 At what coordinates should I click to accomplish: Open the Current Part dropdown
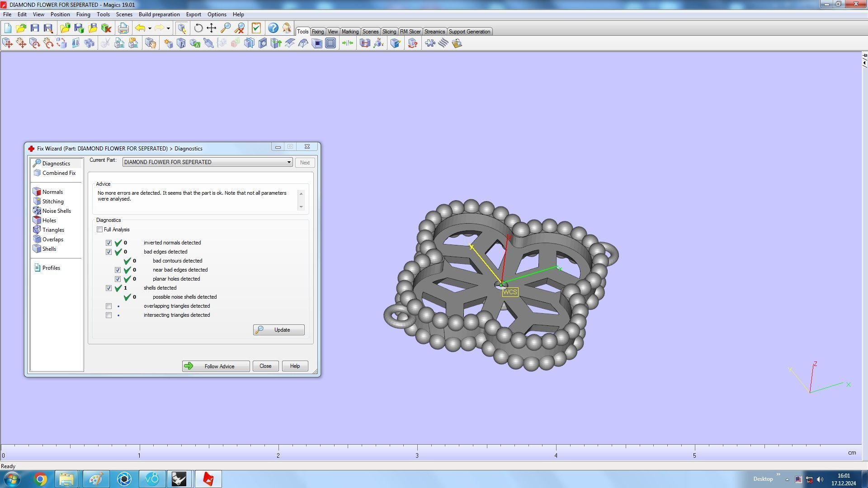289,162
